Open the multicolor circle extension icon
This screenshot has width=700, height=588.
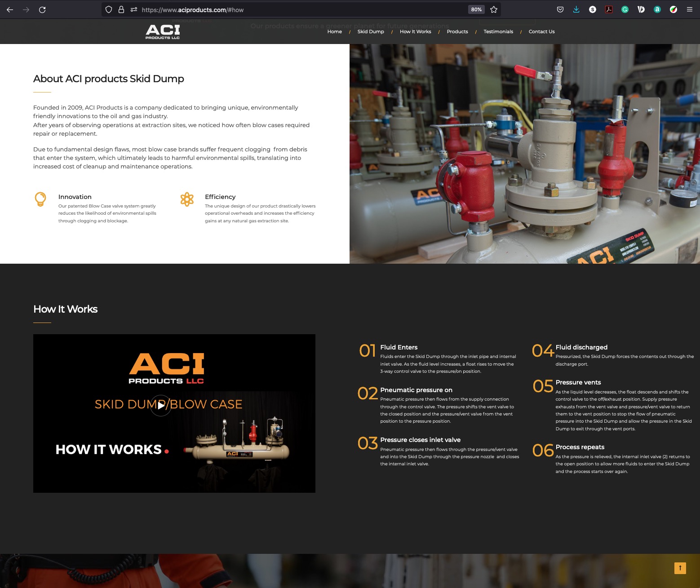tap(673, 9)
